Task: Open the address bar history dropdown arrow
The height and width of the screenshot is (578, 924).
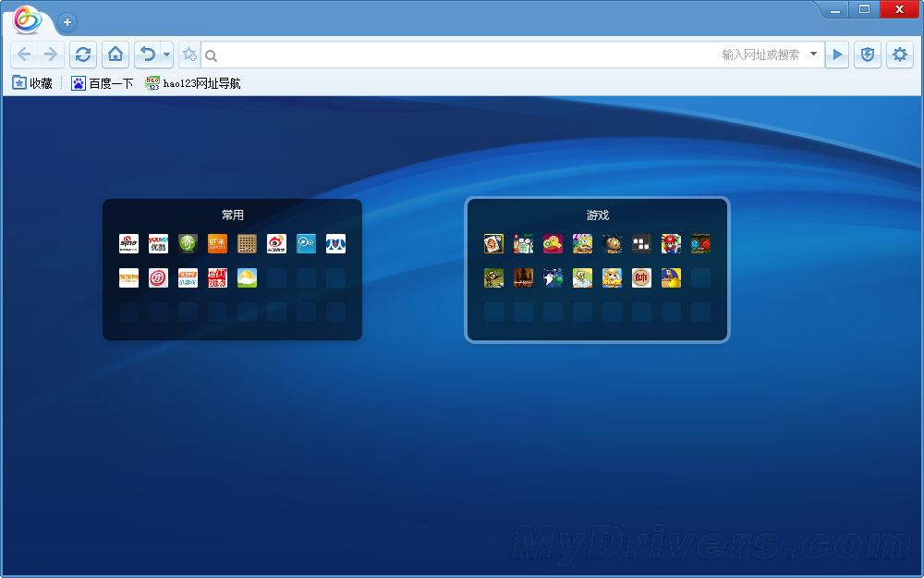Action: pyautogui.click(x=814, y=55)
